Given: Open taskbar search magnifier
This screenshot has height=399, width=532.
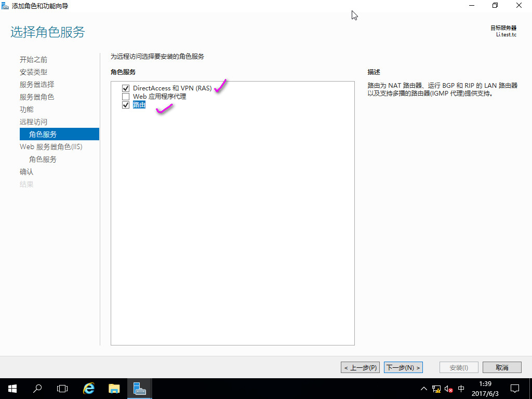Looking at the screenshot, I should click(x=37, y=389).
